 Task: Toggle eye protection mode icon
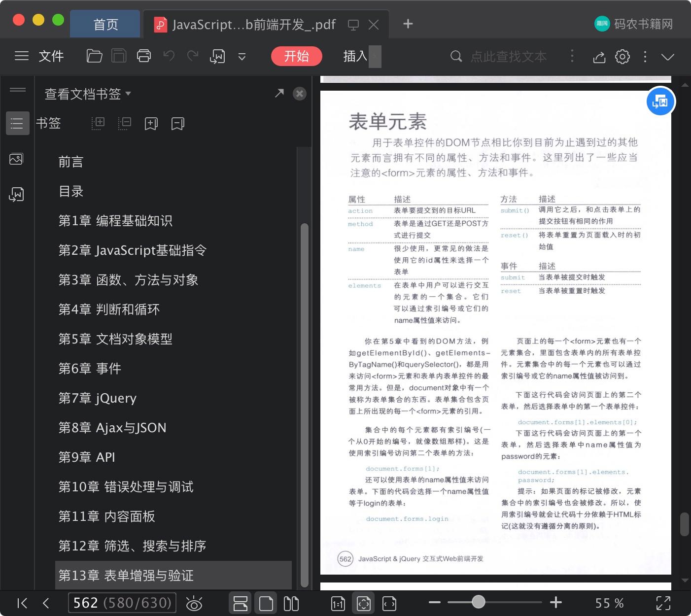194,604
